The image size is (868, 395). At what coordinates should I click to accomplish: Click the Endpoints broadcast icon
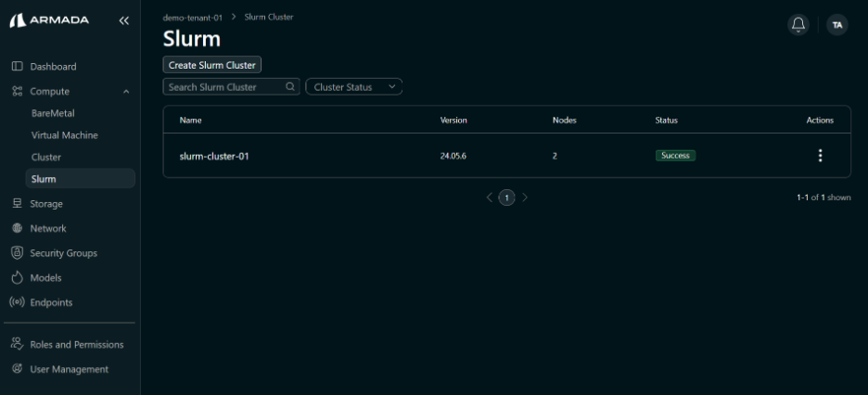18,302
